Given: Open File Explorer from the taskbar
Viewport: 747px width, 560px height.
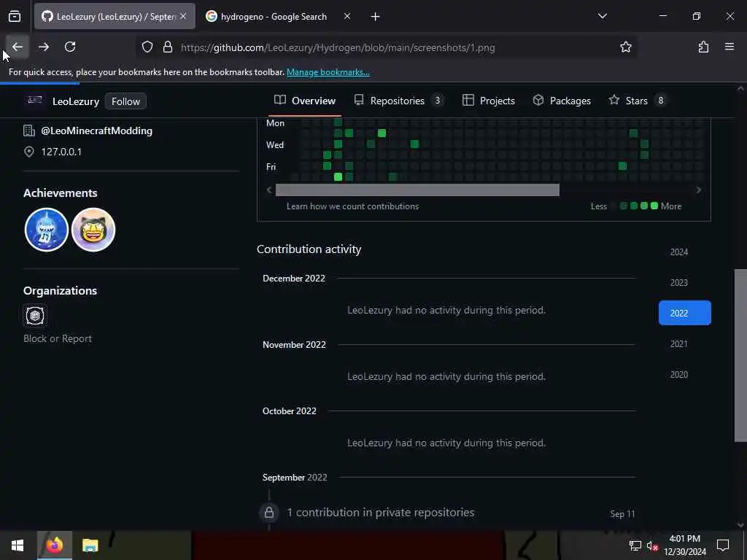Looking at the screenshot, I should click(90, 545).
